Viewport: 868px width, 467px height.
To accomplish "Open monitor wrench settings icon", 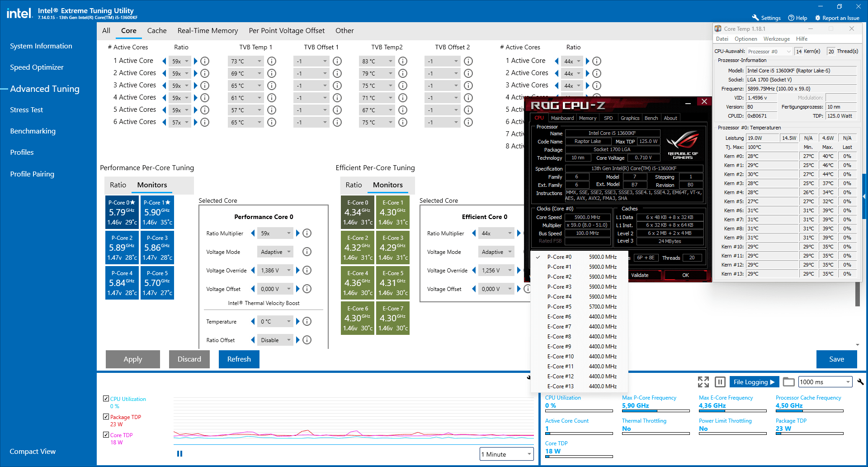I will point(860,382).
